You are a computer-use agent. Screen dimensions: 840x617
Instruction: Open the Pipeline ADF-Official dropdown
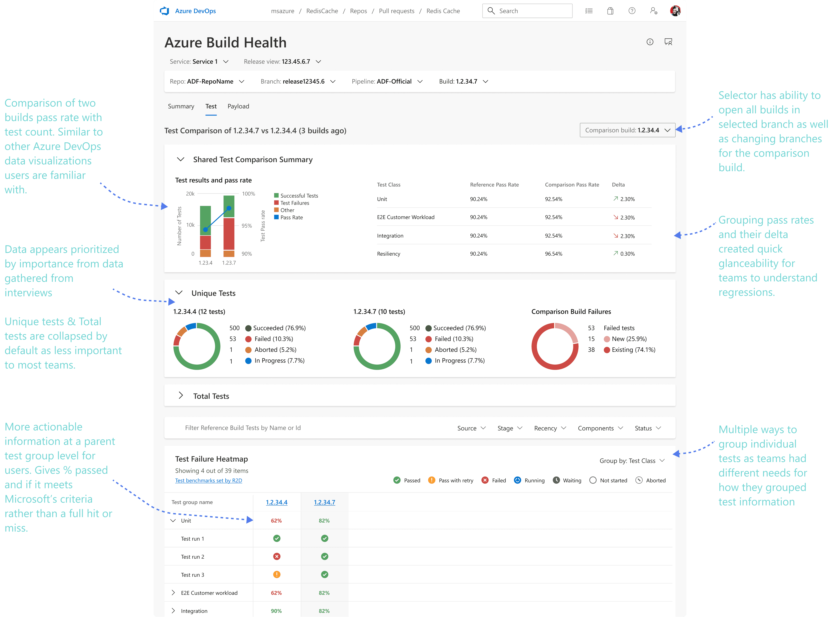(x=387, y=81)
